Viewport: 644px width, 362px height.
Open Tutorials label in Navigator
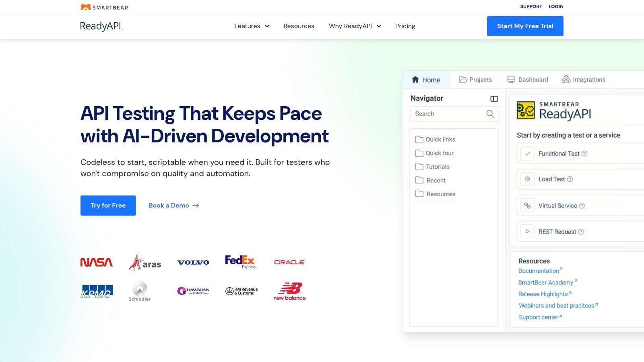[438, 167]
